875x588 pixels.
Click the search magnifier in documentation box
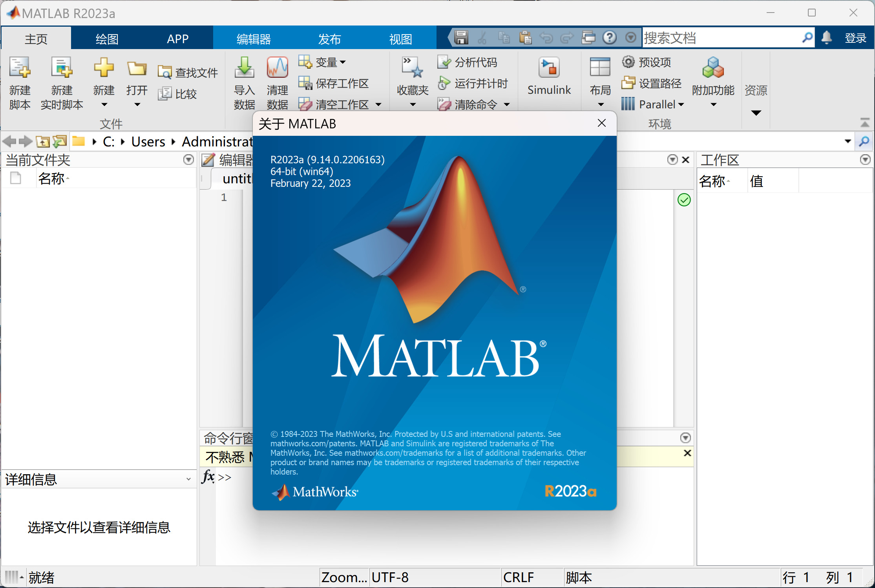click(807, 38)
